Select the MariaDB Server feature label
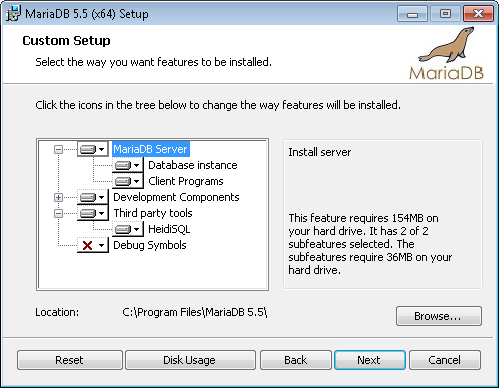This screenshot has height=388, width=499. 151,149
